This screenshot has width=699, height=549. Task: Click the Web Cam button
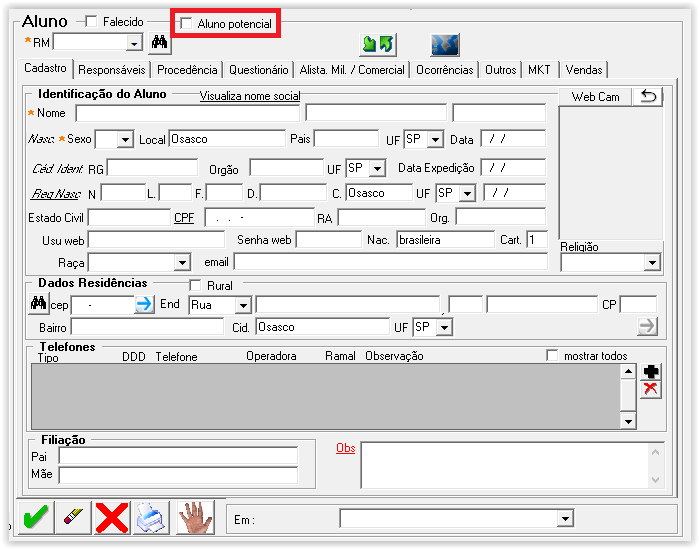click(596, 97)
